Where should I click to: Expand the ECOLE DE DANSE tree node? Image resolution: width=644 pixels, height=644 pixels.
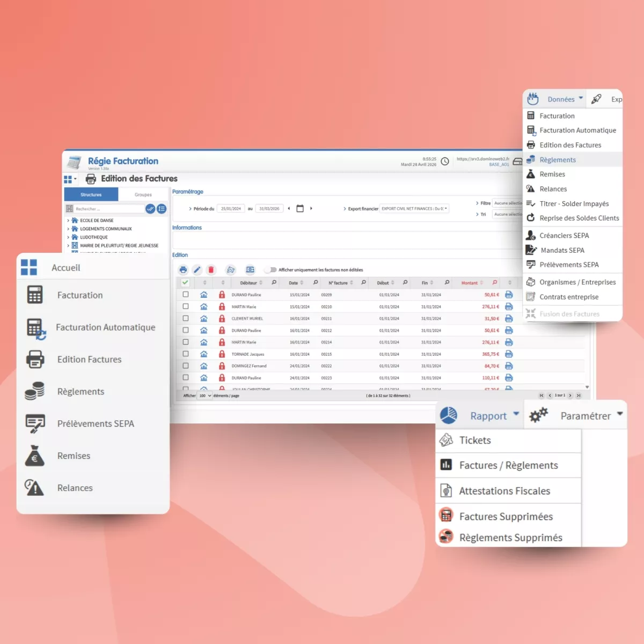(68, 221)
